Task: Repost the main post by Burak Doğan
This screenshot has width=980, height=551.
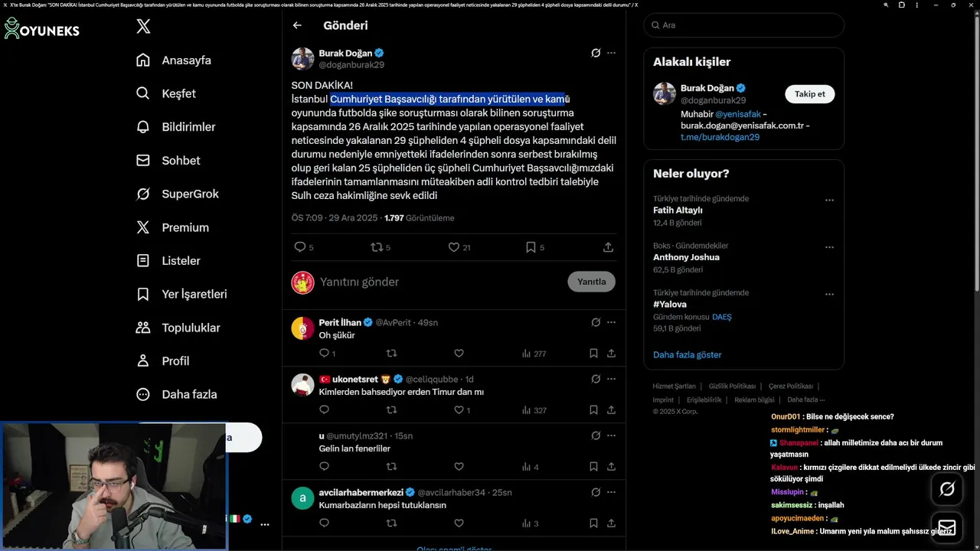Action: click(x=377, y=247)
